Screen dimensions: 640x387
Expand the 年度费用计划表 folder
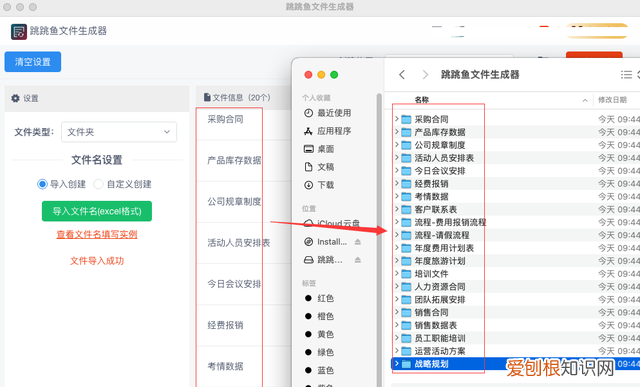point(396,248)
